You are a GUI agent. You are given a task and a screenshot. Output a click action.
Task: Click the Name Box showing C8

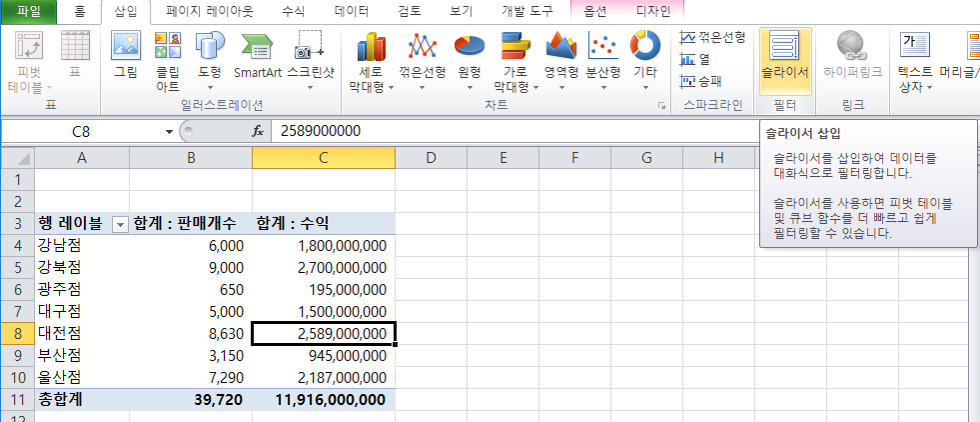point(81,131)
